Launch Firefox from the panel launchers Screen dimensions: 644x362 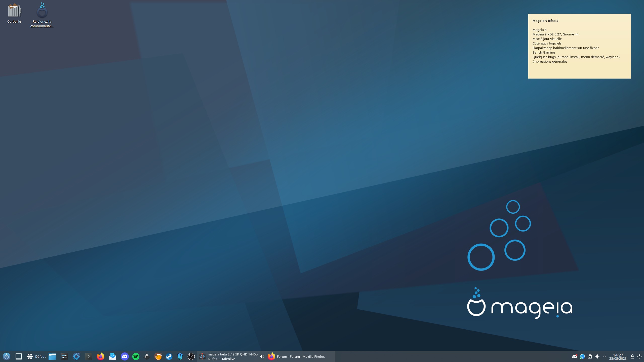[x=100, y=356]
